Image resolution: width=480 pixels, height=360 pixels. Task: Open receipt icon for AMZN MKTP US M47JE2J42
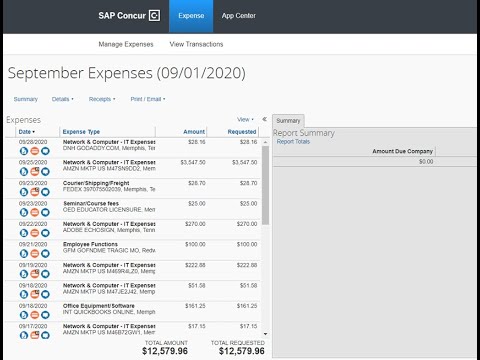click(x=24, y=294)
